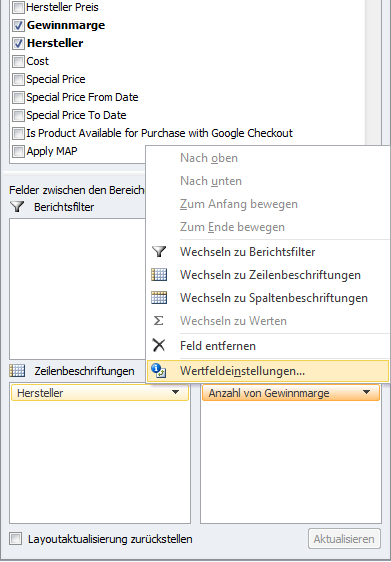391x562 pixels.
Task: Enable the Cost field checkbox
Action: point(18,61)
